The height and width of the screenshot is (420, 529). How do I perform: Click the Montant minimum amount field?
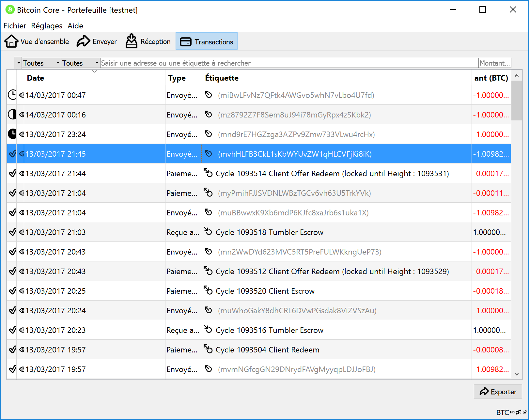(495, 63)
